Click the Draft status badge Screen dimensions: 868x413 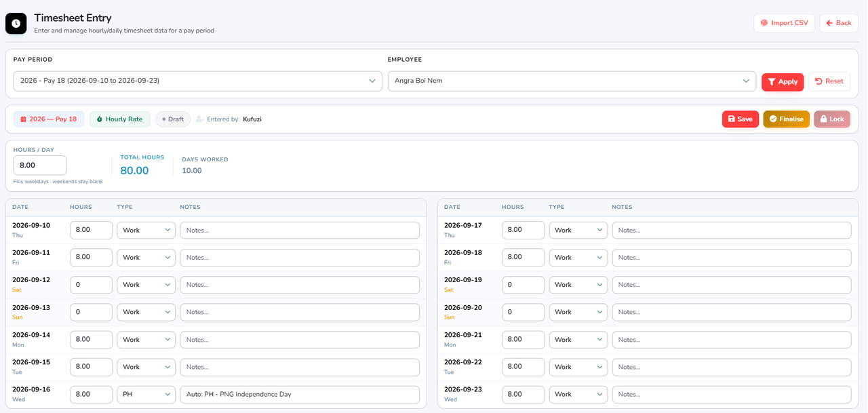click(173, 119)
